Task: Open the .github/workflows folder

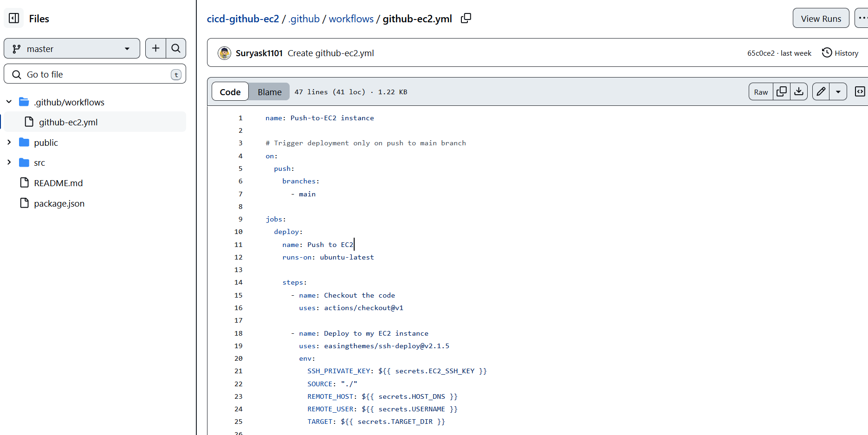Action: point(69,102)
